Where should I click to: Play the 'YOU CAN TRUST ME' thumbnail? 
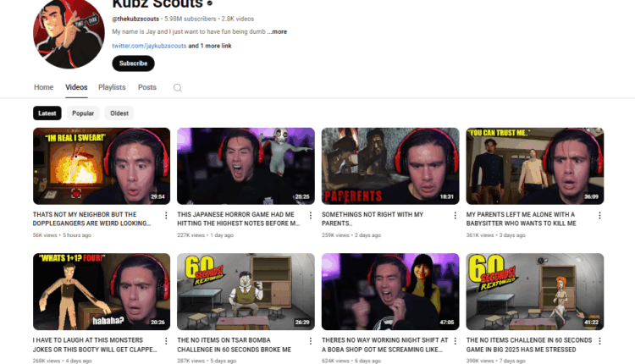pyautogui.click(x=535, y=166)
